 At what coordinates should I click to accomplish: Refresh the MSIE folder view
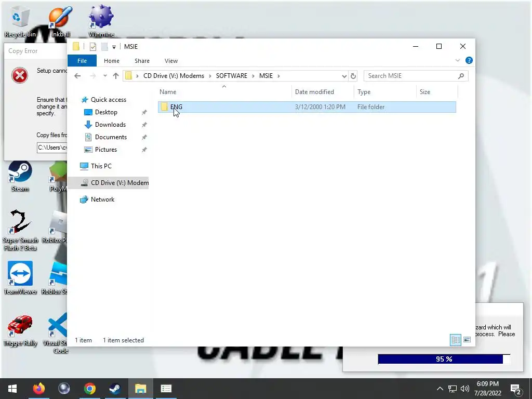click(353, 76)
